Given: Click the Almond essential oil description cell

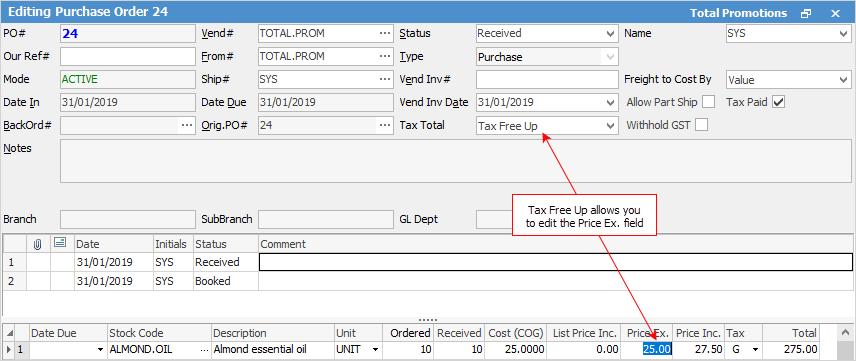Looking at the screenshot, I should (273, 350).
